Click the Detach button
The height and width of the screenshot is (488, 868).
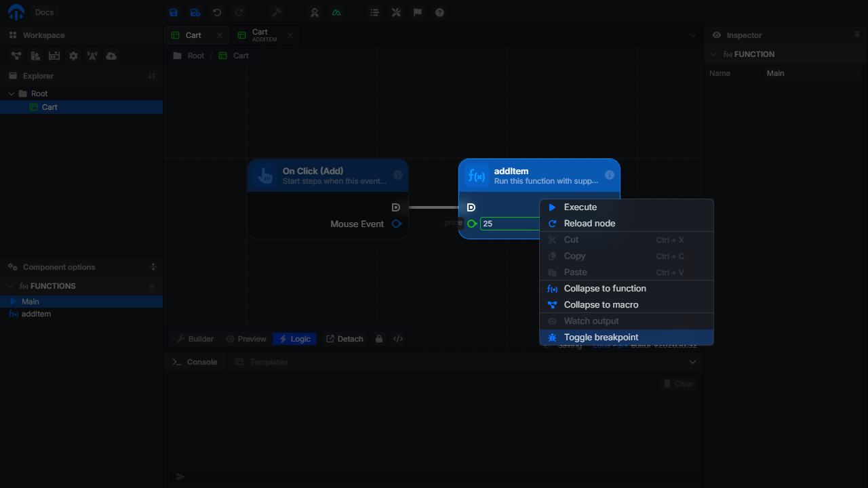coord(344,339)
